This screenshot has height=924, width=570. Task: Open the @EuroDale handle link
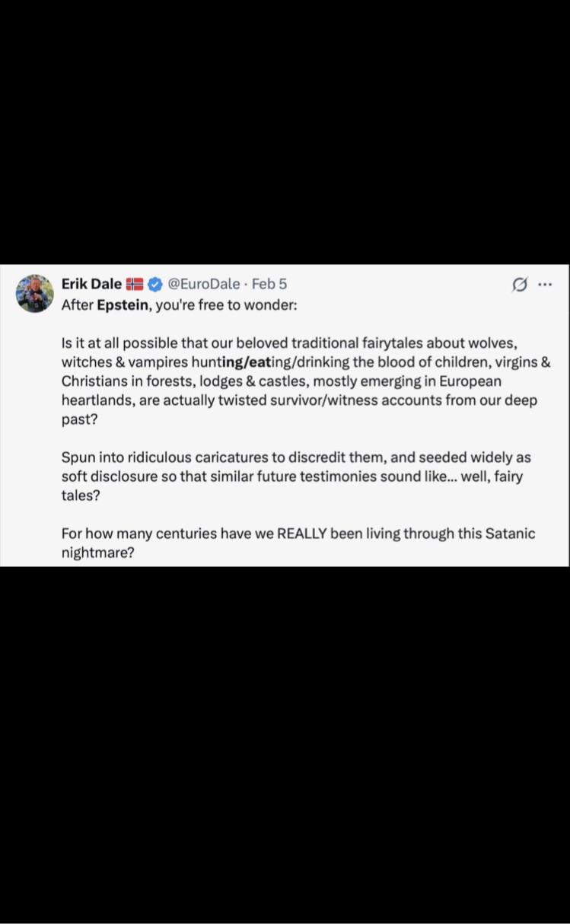[x=203, y=285]
